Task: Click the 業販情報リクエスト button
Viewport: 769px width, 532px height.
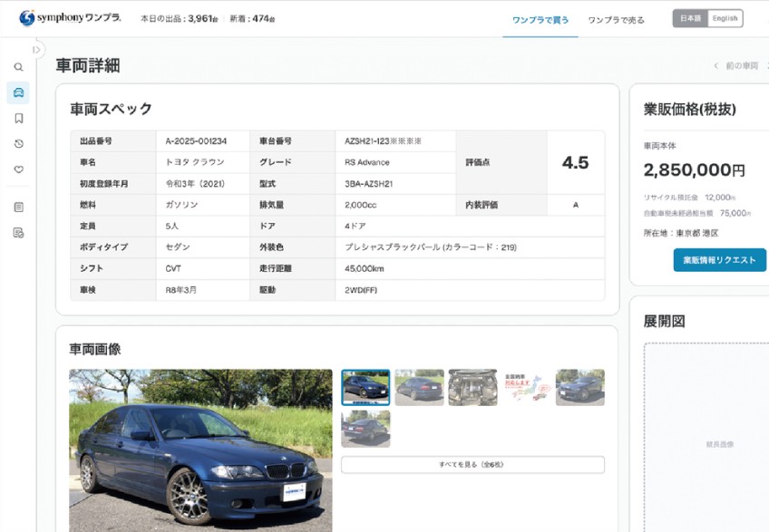Action: 719,260
